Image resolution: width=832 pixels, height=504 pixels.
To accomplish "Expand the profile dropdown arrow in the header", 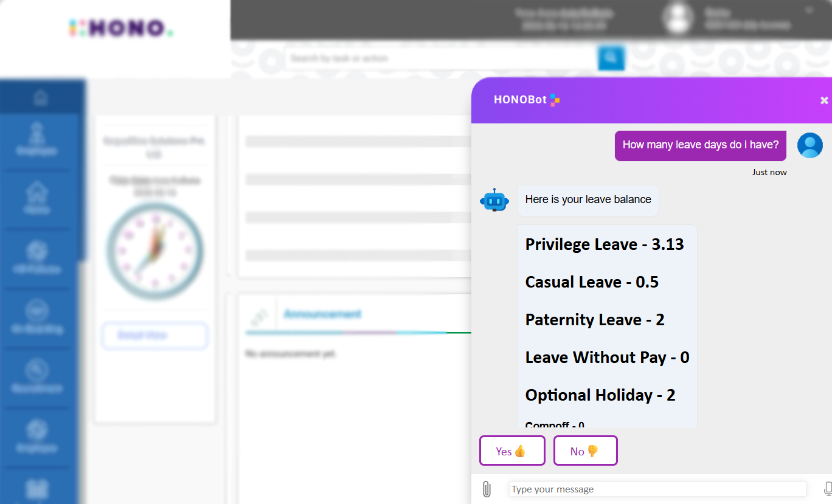I will pyautogui.click(x=809, y=10).
